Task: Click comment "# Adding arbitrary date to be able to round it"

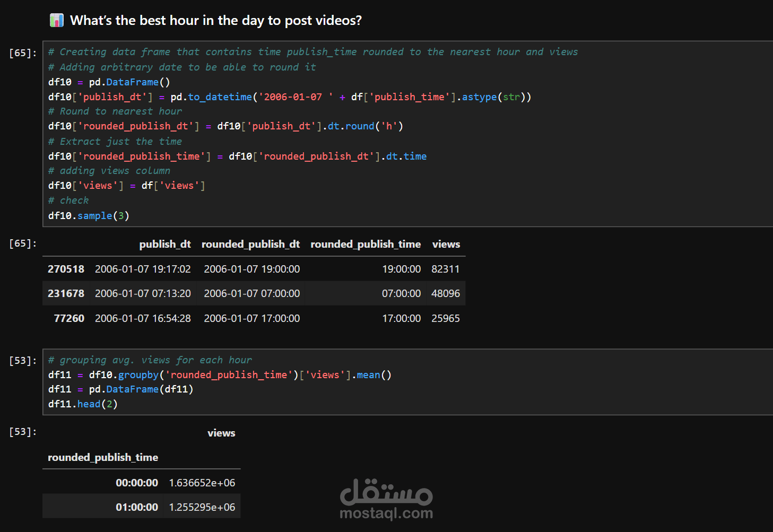Action: pyautogui.click(x=182, y=67)
